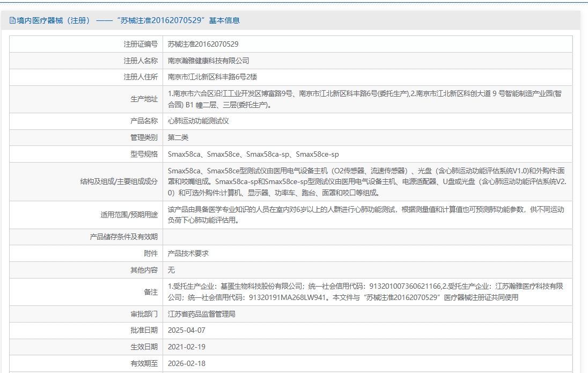Image resolution: width=588 pixels, height=373 pixels.
Task: Click the 生效日期 label
Action: pyautogui.click(x=144, y=347)
